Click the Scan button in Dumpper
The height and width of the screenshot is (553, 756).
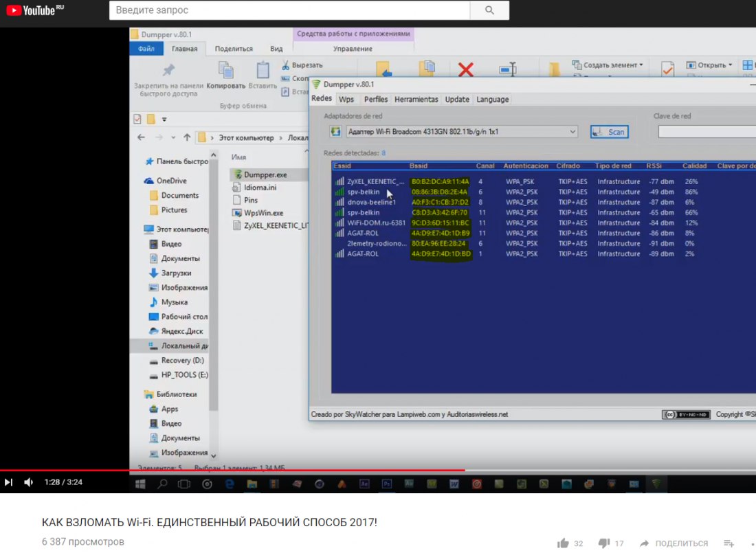tap(610, 132)
